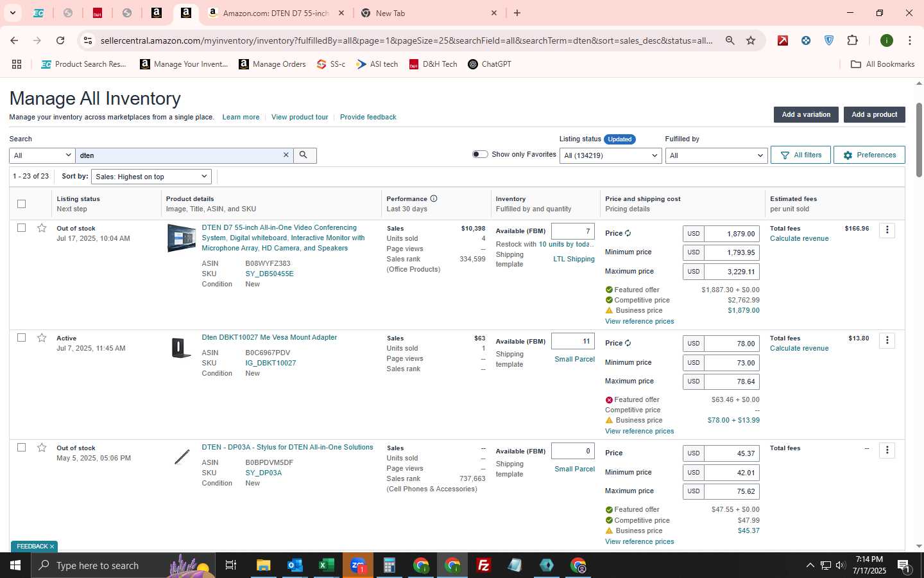924x578 pixels.
Task: Open Preferences settings
Action: (x=869, y=155)
